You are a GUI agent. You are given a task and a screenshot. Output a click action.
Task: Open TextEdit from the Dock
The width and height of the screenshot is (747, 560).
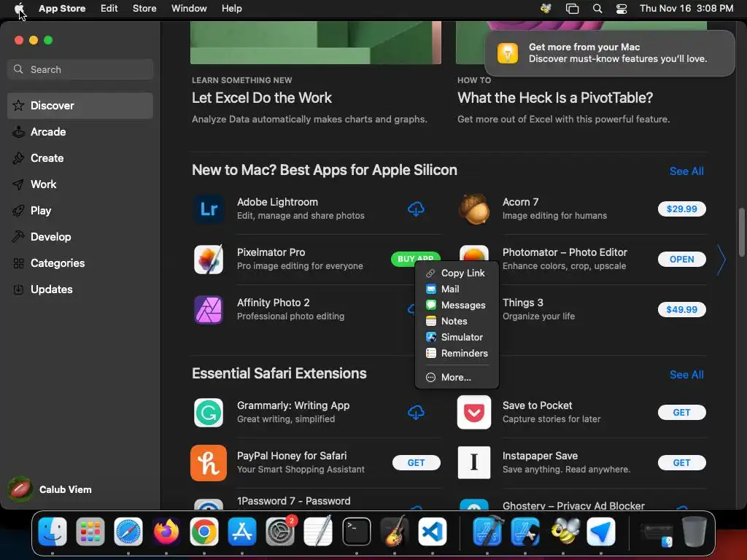coord(318,532)
